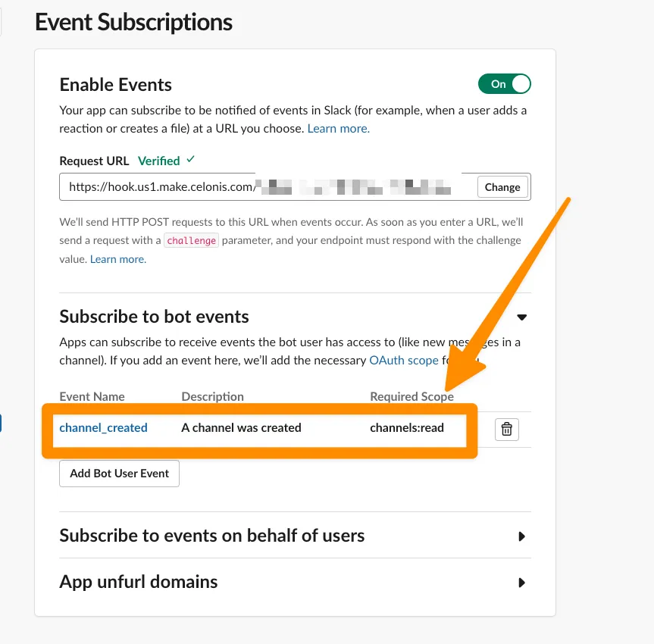Click the Description column header
Image resolution: width=654 pixels, height=644 pixels.
tap(213, 396)
